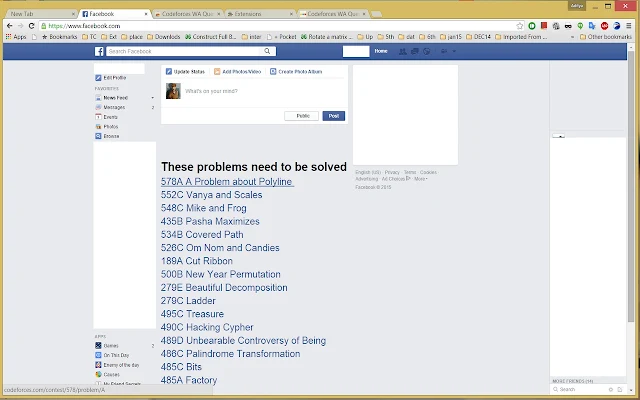The width and height of the screenshot is (640, 400).
Task: Open the DEC14 bookmarks folder
Action: [478, 37]
